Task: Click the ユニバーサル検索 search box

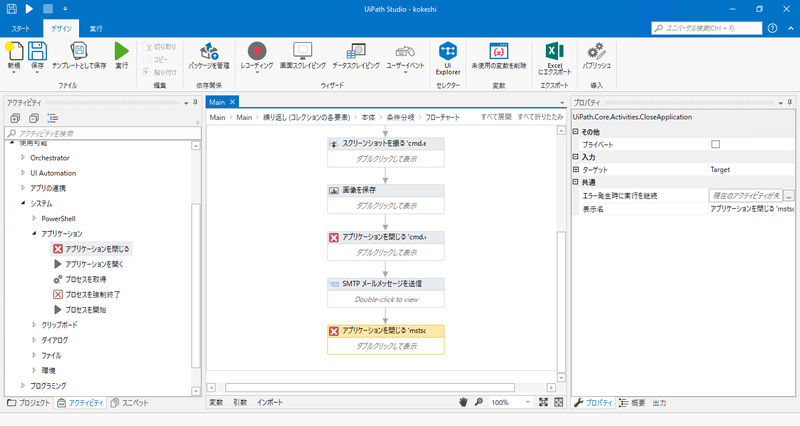Action: [x=707, y=28]
